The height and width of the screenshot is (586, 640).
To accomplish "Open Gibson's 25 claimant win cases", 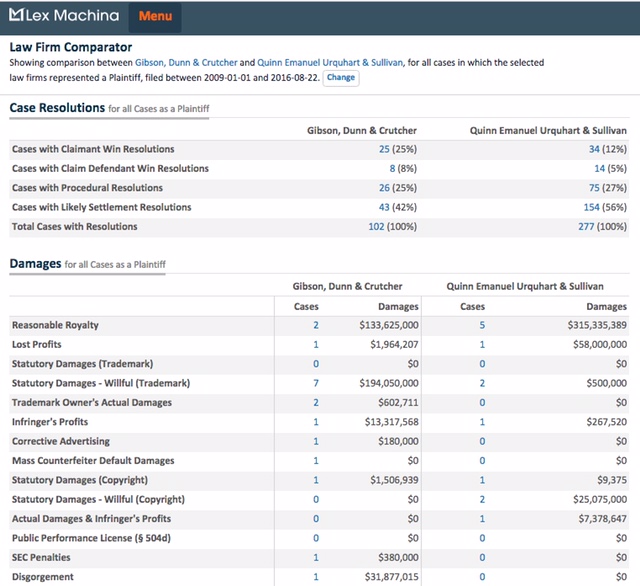I will [x=384, y=149].
